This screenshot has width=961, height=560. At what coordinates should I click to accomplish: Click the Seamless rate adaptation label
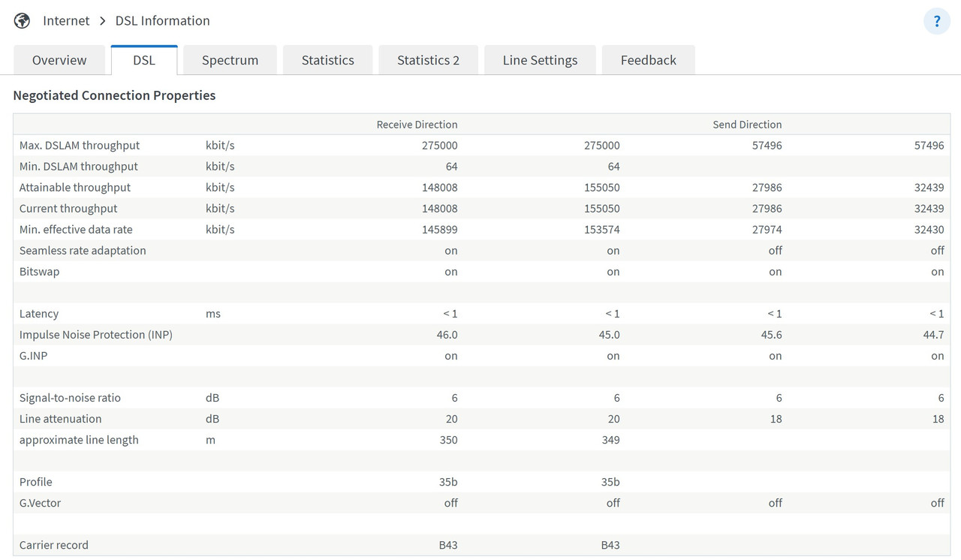coord(83,251)
